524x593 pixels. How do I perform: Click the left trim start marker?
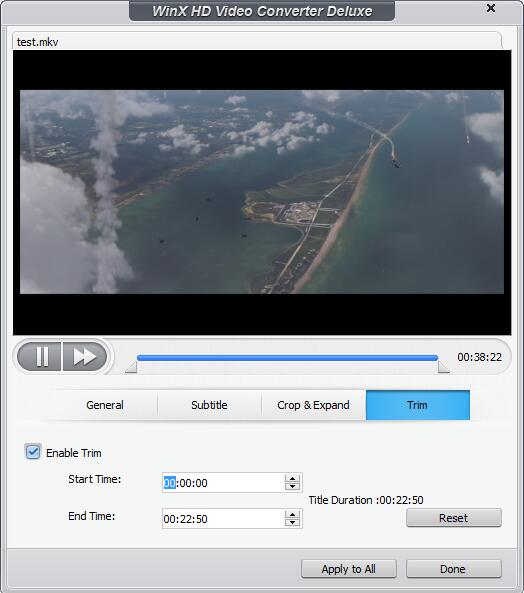coord(131,367)
